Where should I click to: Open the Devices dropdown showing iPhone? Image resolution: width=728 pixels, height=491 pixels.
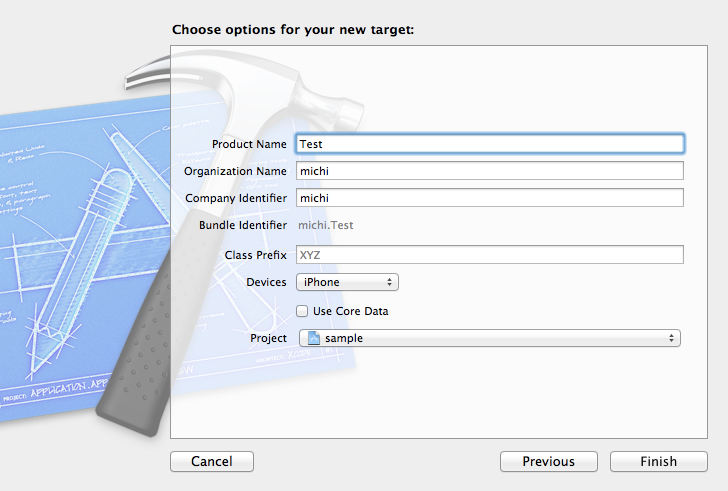tap(347, 282)
